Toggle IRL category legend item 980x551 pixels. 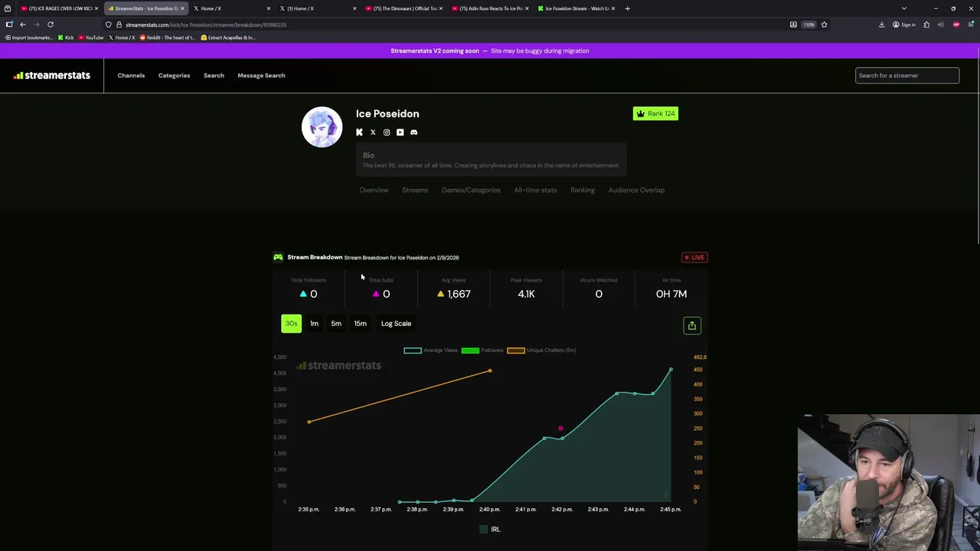tap(489, 530)
